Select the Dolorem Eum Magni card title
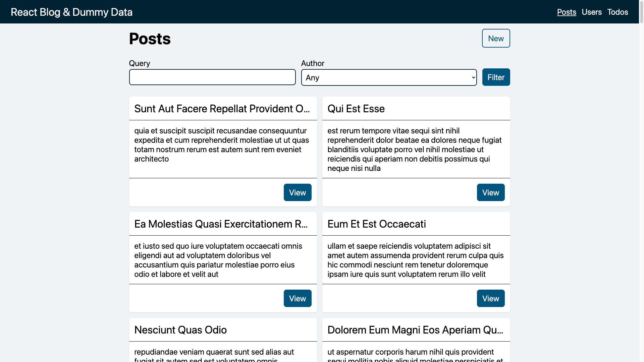 tap(415, 330)
